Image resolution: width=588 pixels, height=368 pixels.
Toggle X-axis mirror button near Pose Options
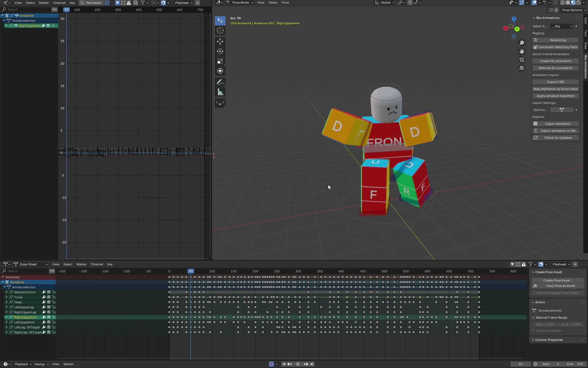[x=556, y=10]
